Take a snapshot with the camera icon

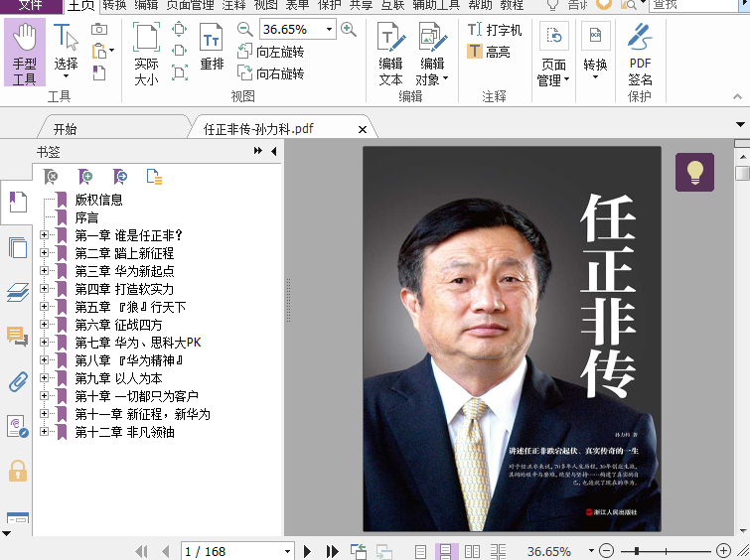coord(99,29)
